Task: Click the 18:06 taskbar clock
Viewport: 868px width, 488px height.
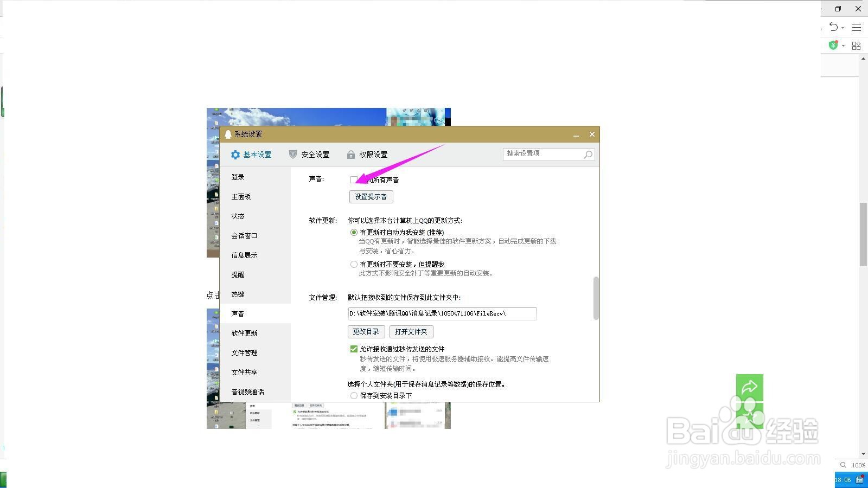Action: (x=843, y=480)
